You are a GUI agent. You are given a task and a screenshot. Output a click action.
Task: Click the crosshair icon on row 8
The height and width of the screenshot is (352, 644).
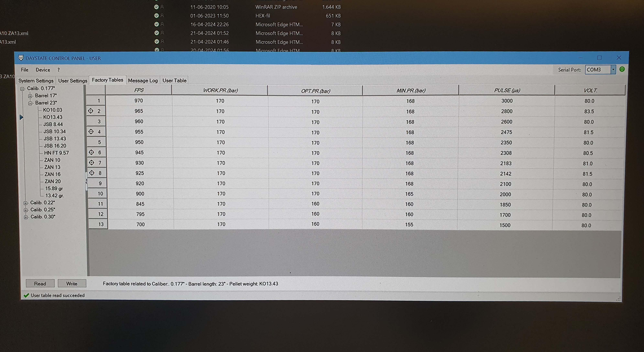point(92,173)
